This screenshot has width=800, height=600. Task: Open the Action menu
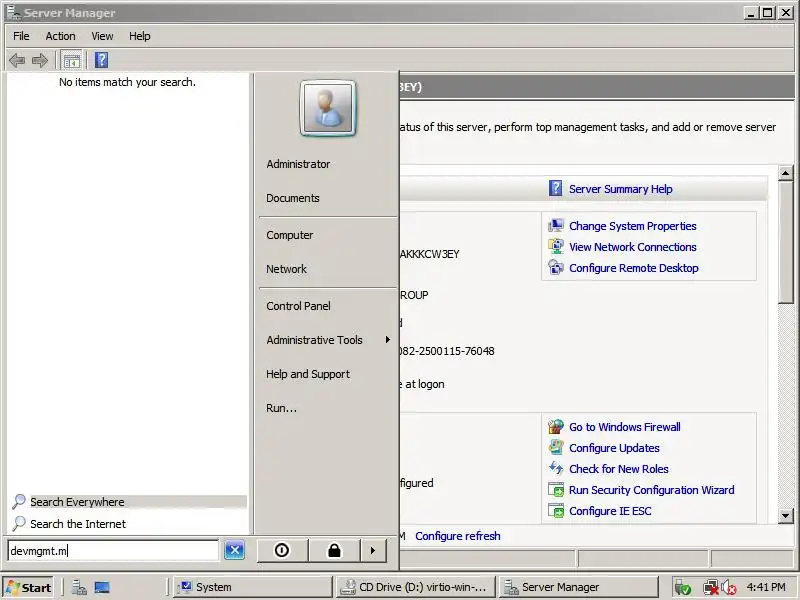tap(60, 36)
